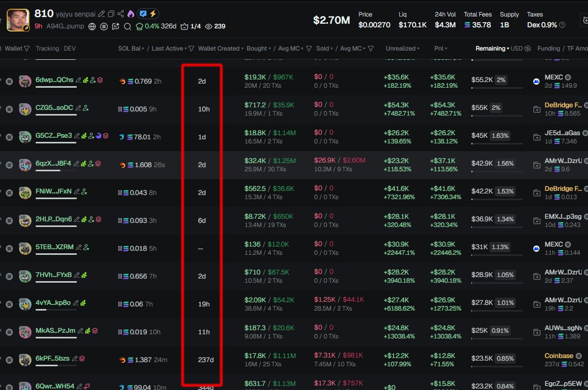588x390 pixels.
Task: Sort by the Remaining column header
Action: pos(492,48)
